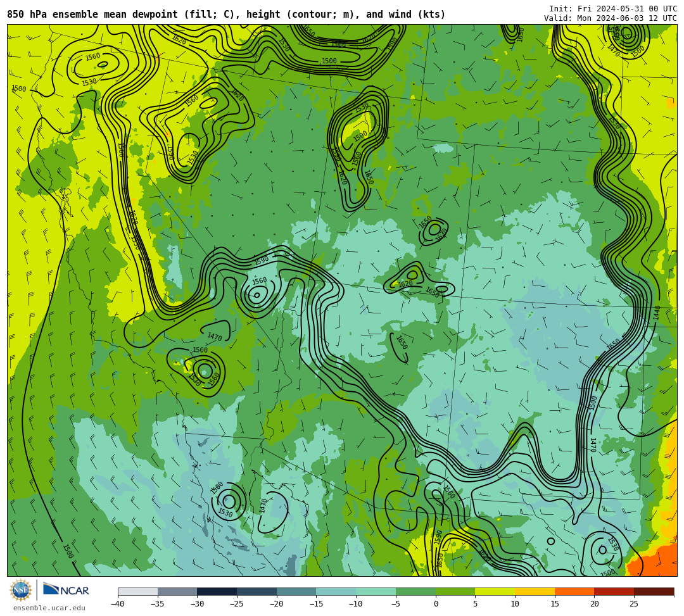Click the -20 colorbar tick label
Viewport: 684px width, 616px height.
(x=276, y=604)
